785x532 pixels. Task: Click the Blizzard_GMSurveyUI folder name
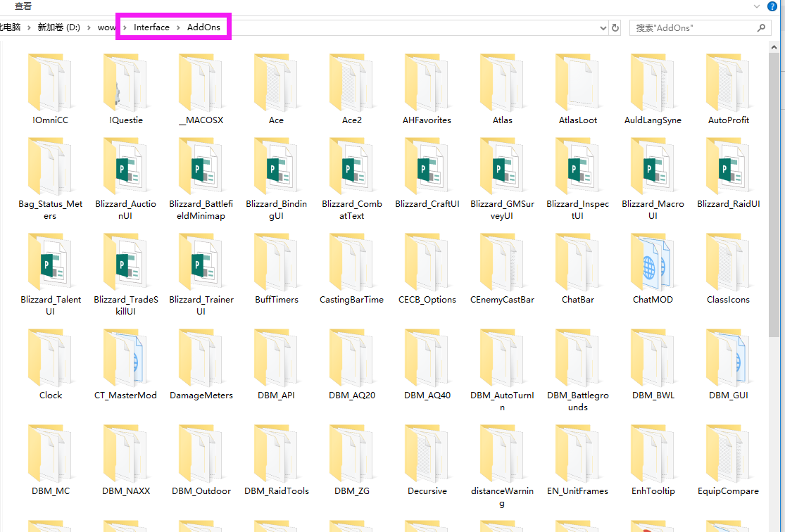click(x=502, y=210)
